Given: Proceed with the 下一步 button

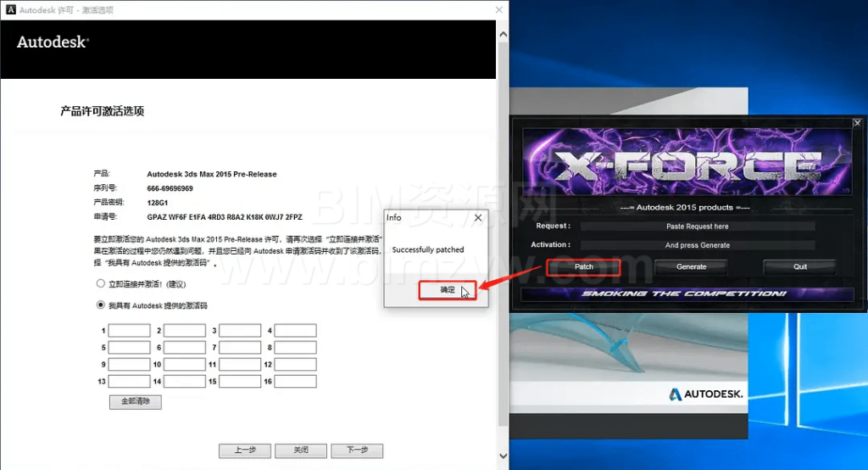Looking at the screenshot, I should [x=357, y=450].
